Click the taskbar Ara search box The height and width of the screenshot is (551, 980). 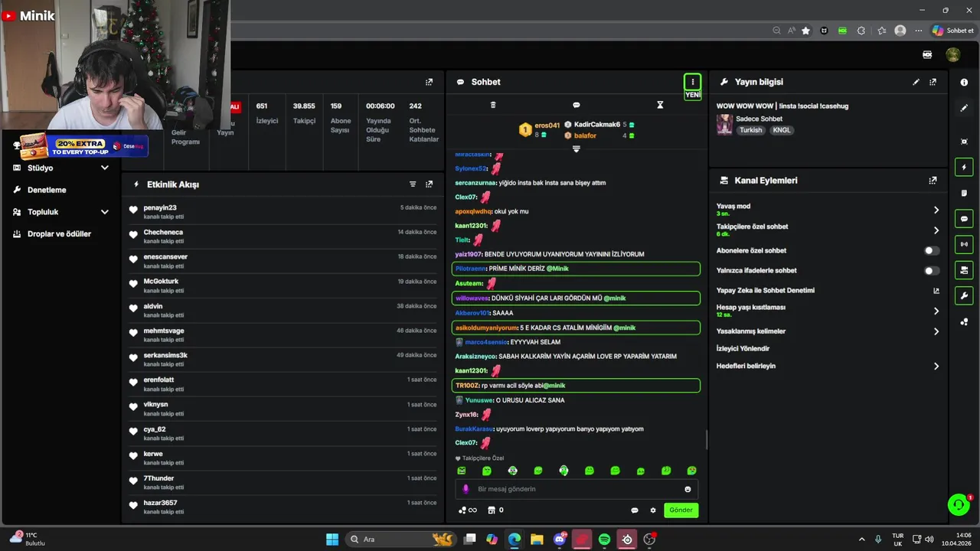400,540
